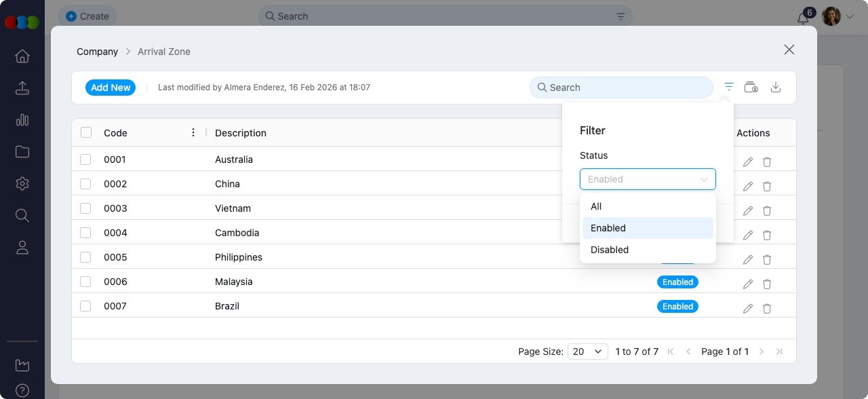Screen dimensions: 868x399
Task: Edit the Australia row with pencil icon
Action: (x=748, y=162)
